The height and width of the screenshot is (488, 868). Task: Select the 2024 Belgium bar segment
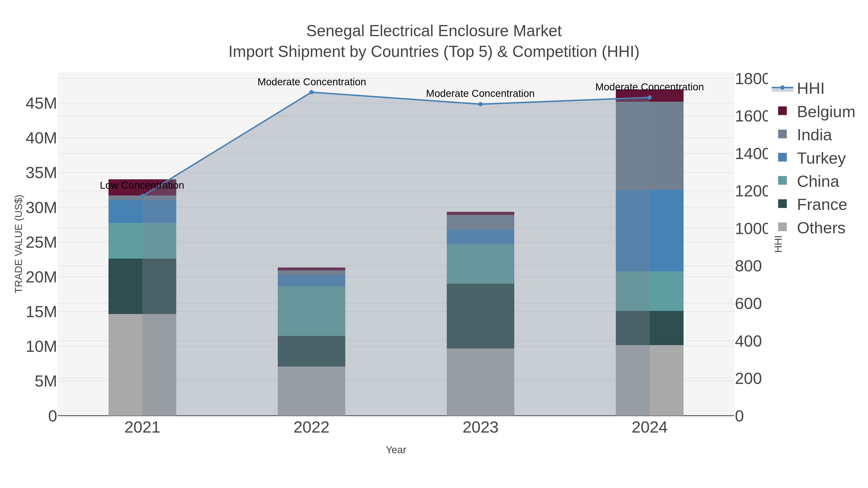point(650,96)
